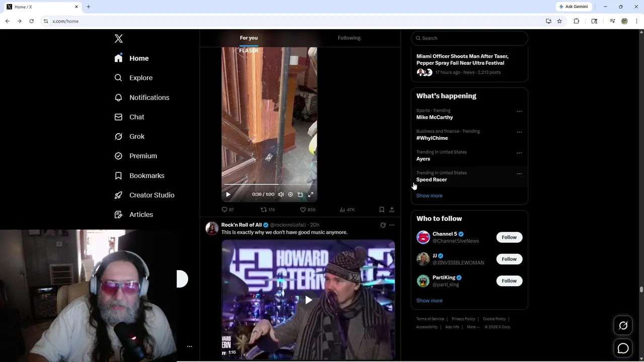Open Channel 5 profile avatar
The height and width of the screenshot is (362, 644).
click(x=423, y=237)
